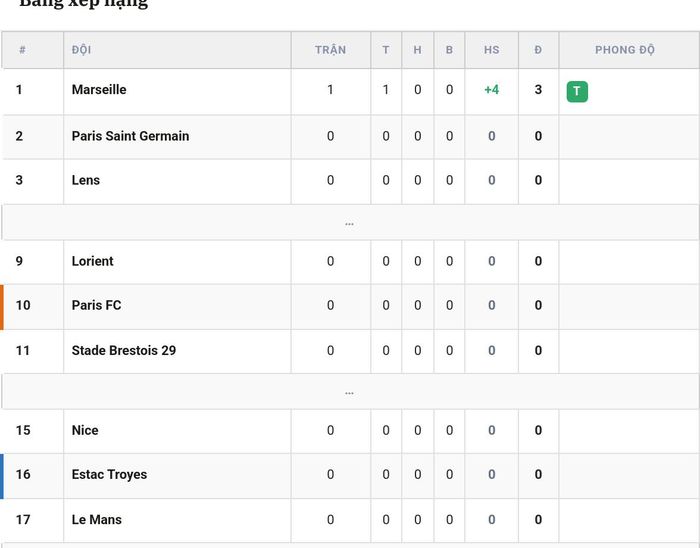Select the Lens team name
700x548 pixels.
(x=86, y=180)
